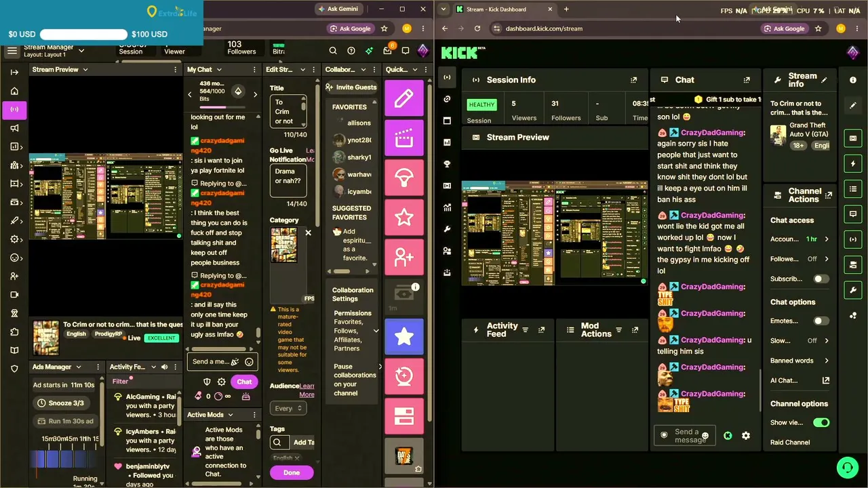The width and height of the screenshot is (868, 488).
Task: Click Ask Gemini in the left window title bar
Action: 338,9
